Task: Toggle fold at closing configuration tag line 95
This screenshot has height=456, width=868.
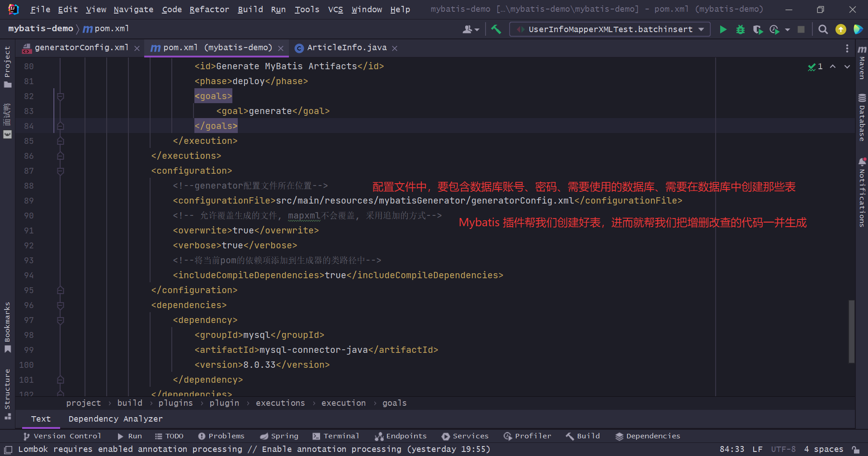Action: click(x=61, y=290)
